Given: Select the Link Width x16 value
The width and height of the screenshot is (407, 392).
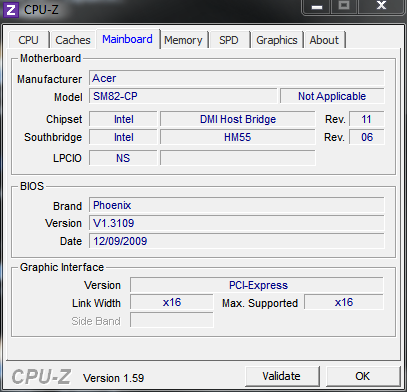Looking at the screenshot, I should [172, 302].
